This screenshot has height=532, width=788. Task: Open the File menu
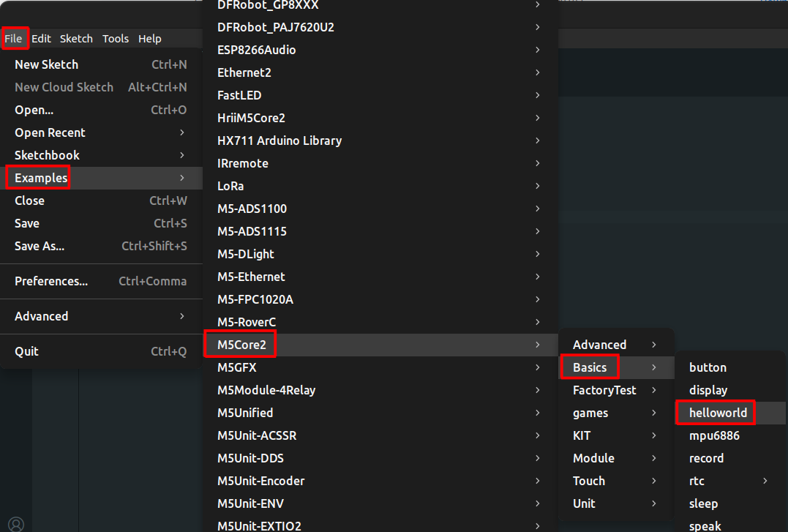tap(13, 39)
